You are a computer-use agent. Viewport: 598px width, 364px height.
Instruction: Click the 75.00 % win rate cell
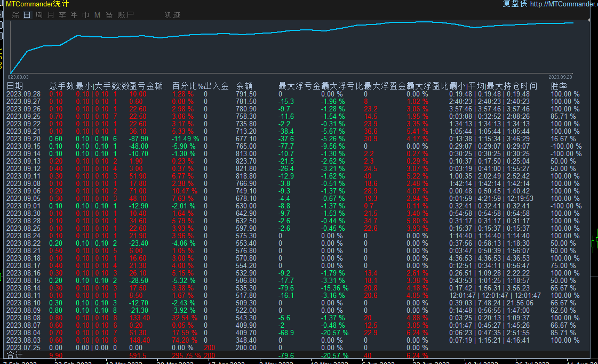(x=563, y=265)
